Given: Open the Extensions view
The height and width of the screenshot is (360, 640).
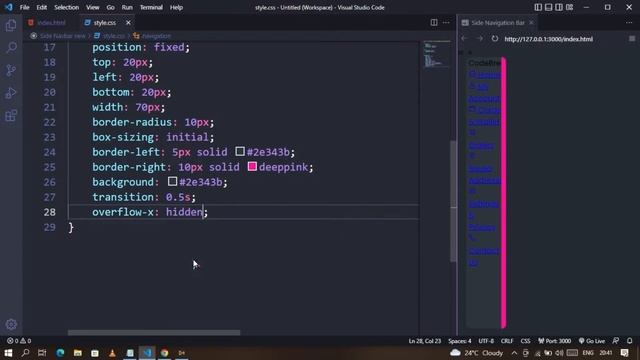Looking at the screenshot, I should 11,116.
